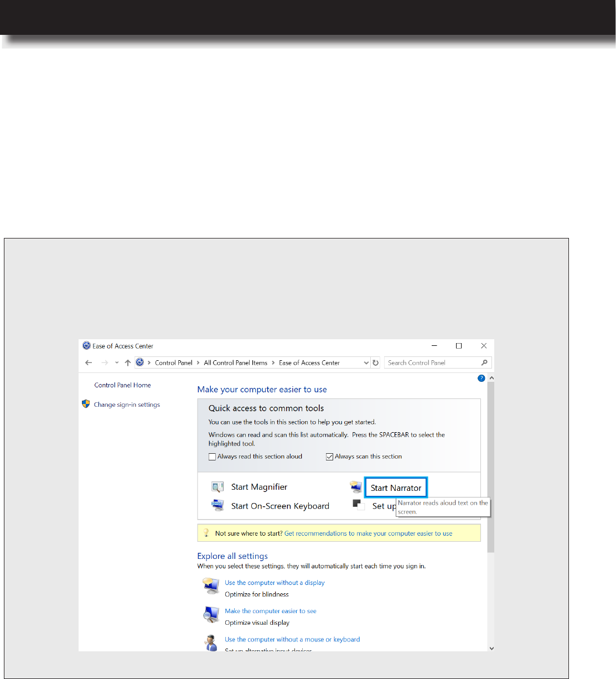Open the Change sign-in settings link
Screen dimensions: 616x679
coord(127,405)
